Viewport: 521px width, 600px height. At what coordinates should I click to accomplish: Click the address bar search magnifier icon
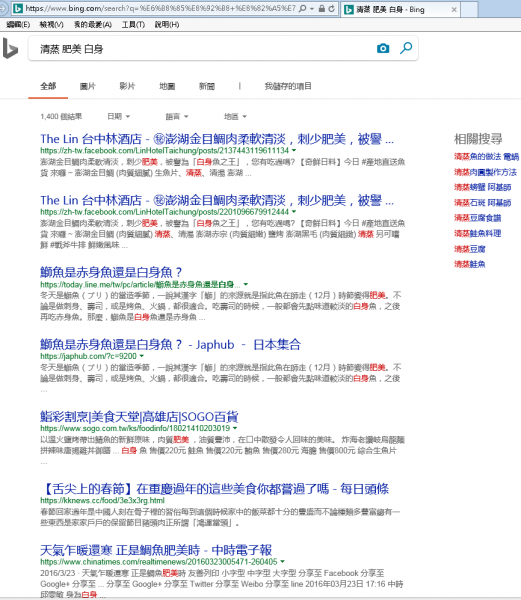302,8
